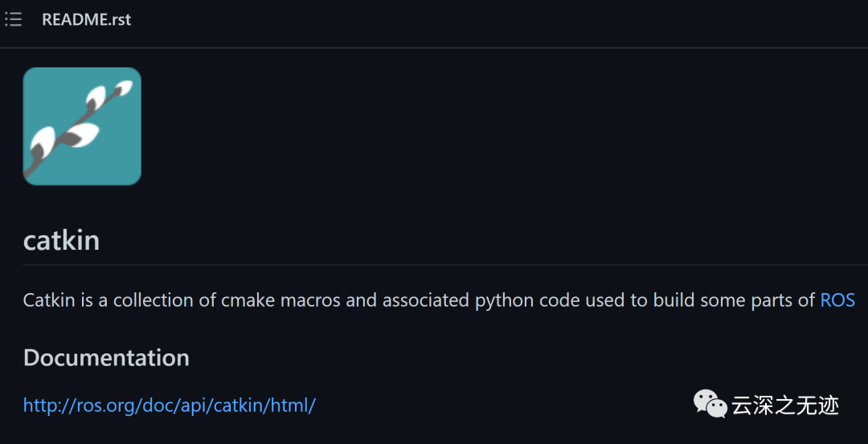Open the ROS hyperlink
This screenshot has width=868, height=444.
(x=837, y=300)
